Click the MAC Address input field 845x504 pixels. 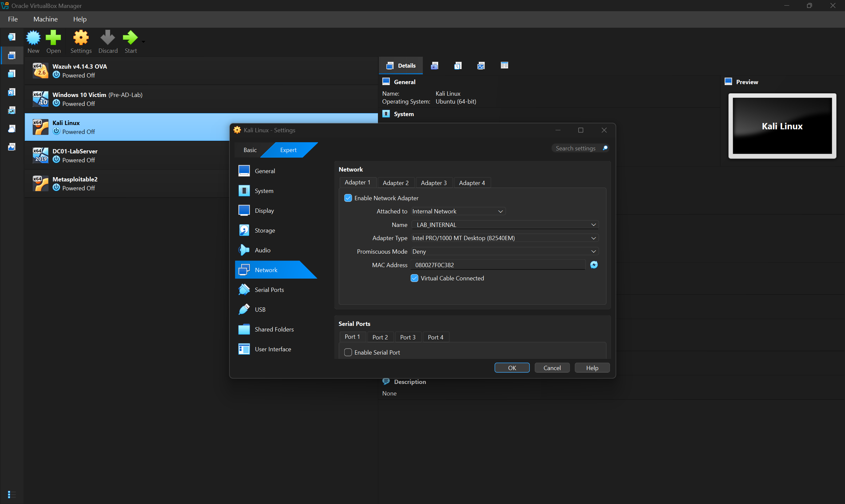pos(498,265)
